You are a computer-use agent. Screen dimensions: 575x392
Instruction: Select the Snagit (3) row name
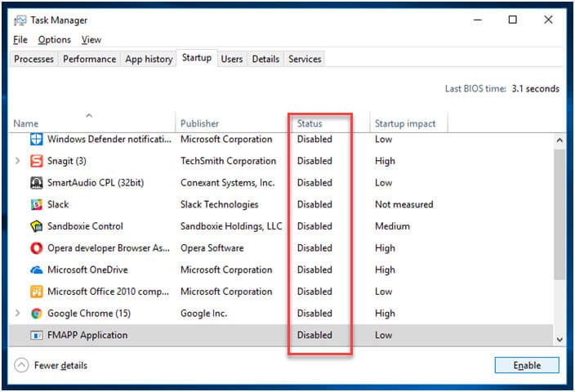click(x=67, y=161)
